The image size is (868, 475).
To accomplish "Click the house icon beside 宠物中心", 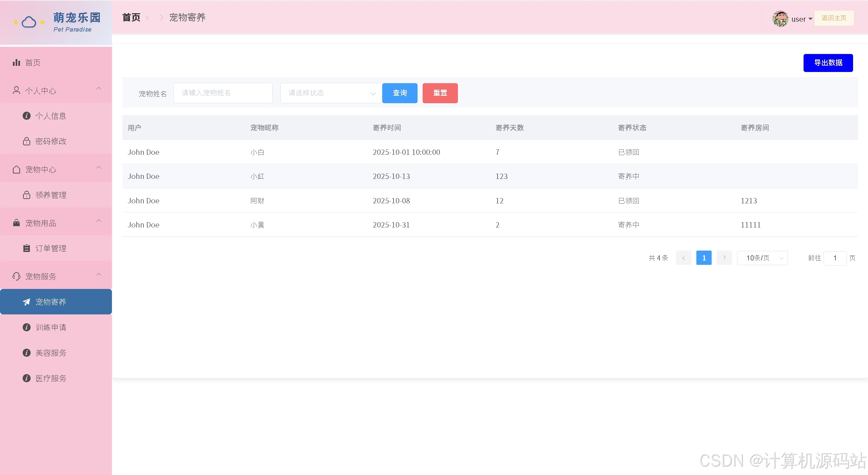I will tap(16, 169).
